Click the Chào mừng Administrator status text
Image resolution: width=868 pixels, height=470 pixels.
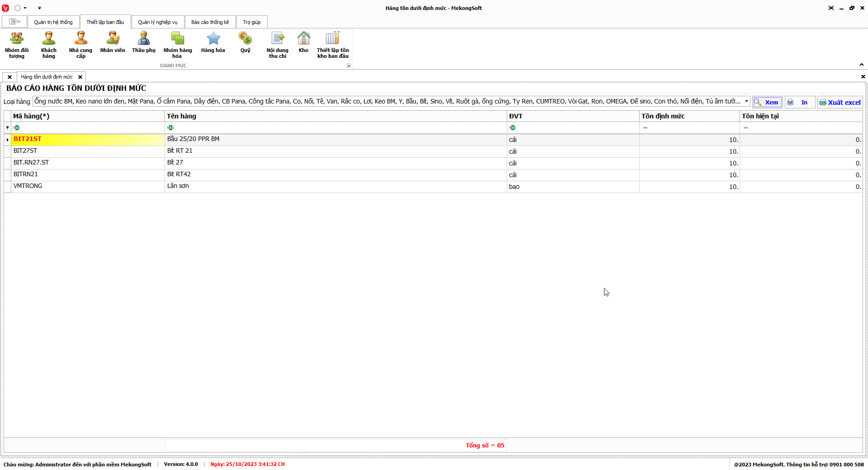(77, 465)
